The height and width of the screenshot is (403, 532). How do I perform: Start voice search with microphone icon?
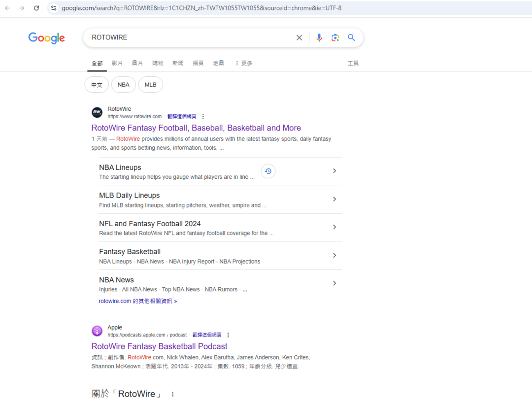pos(319,37)
